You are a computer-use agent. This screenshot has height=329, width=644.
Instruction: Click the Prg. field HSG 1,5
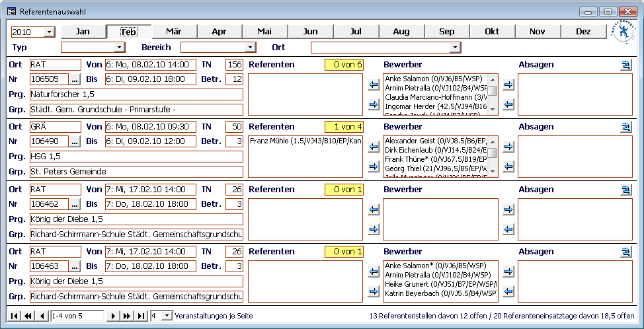point(136,157)
